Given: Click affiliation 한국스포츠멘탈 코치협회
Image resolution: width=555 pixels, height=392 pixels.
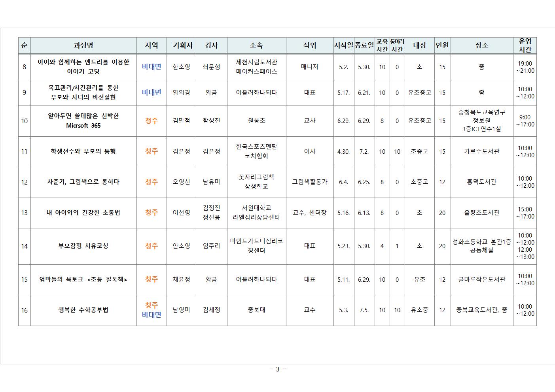Looking at the screenshot, I should 256,151.
